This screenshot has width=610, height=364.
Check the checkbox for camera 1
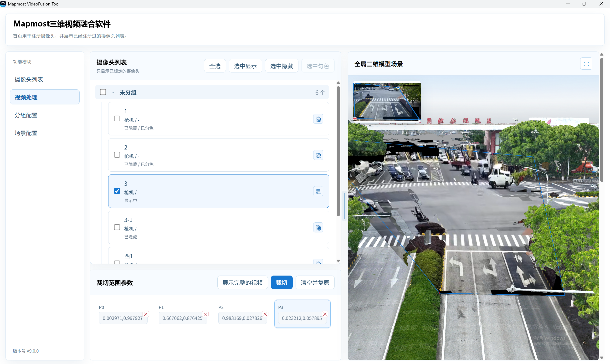[117, 119]
